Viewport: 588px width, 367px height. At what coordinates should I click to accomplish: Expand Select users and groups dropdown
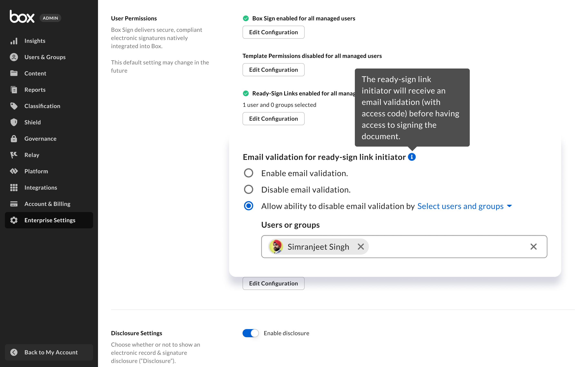click(x=460, y=206)
